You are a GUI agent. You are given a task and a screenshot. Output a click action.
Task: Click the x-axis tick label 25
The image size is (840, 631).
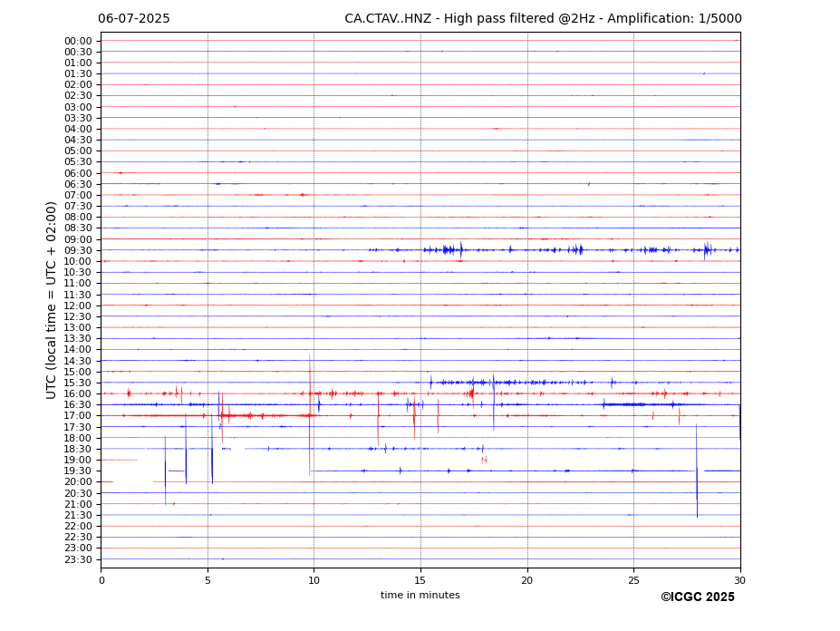(x=633, y=580)
